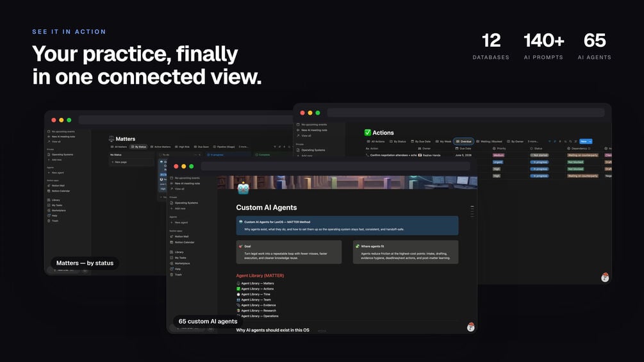644x362 pixels.
Task: Sort by the Due Date column header in Actions
Action: coord(463,149)
